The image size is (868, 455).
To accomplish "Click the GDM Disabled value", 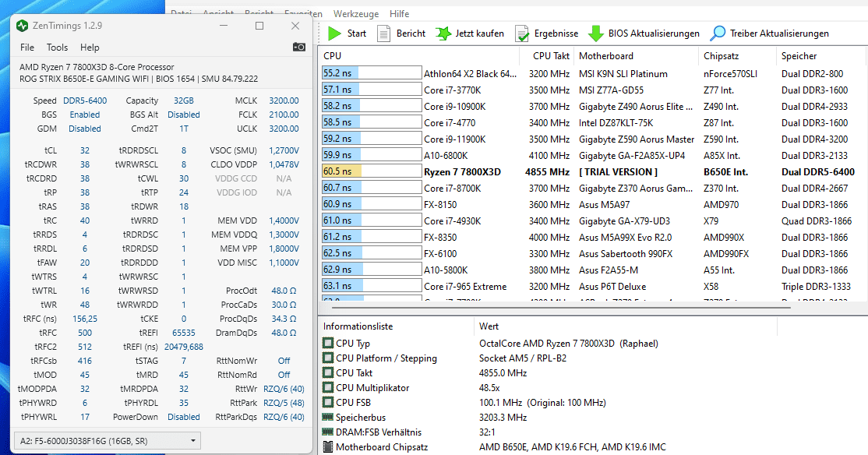I will click(85, 129).
